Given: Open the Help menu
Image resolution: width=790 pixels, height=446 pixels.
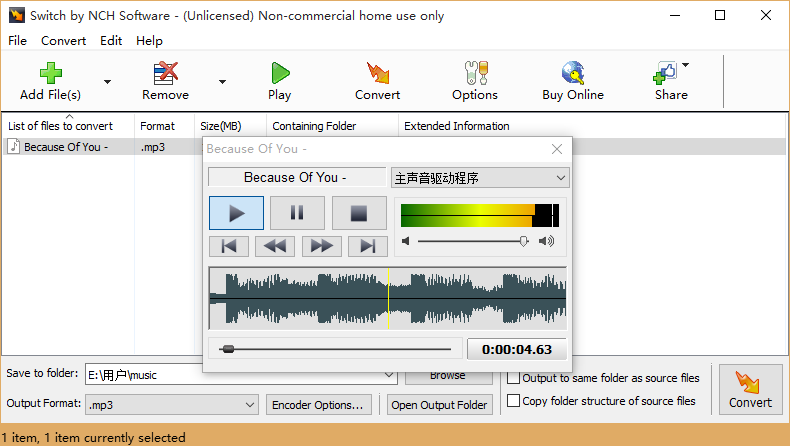Looking at the screenshot, I should pyautogui.click(x=149, y=41).
